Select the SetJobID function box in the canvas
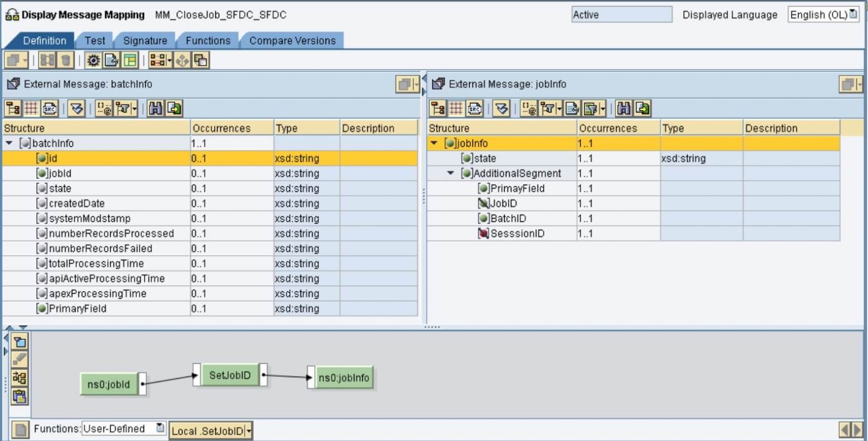This screenshot has width=868, height=441. tap(229, 375)
